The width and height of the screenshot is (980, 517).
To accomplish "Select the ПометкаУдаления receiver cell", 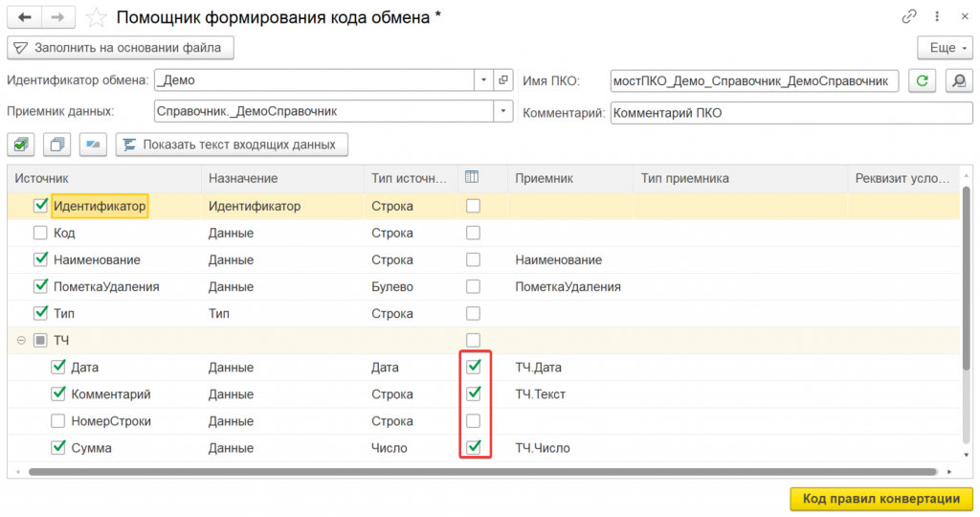I will [x=570, y=286].
